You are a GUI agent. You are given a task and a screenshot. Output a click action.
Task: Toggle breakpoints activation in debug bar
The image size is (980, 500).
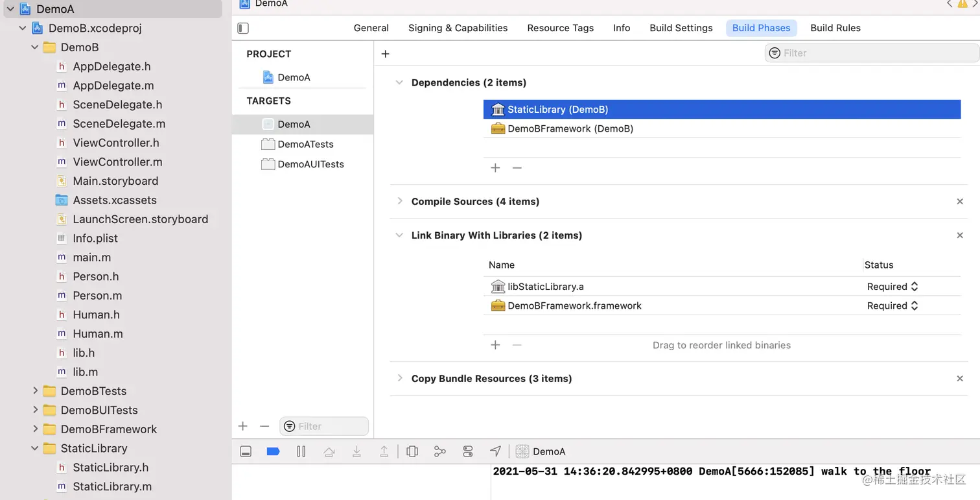(x=273, y=451)
